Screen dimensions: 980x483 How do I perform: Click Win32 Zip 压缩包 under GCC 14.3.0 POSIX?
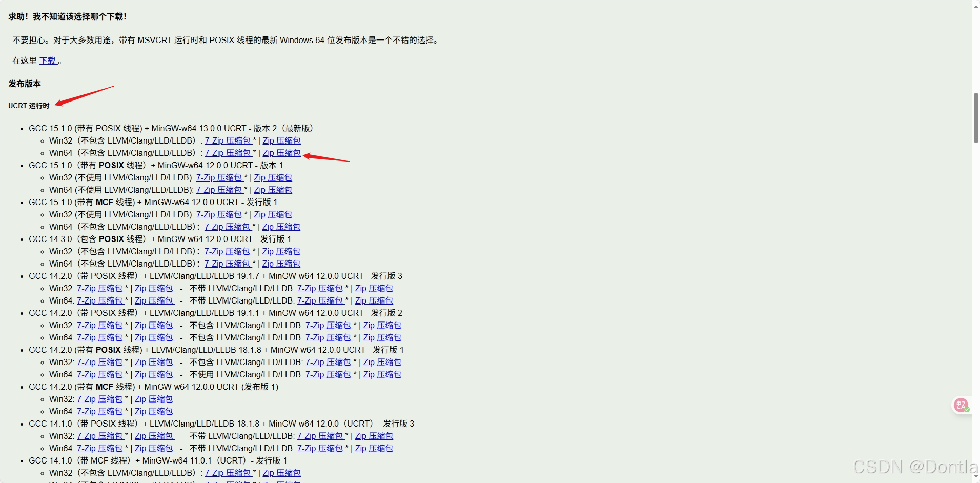[x=281, y=251]
